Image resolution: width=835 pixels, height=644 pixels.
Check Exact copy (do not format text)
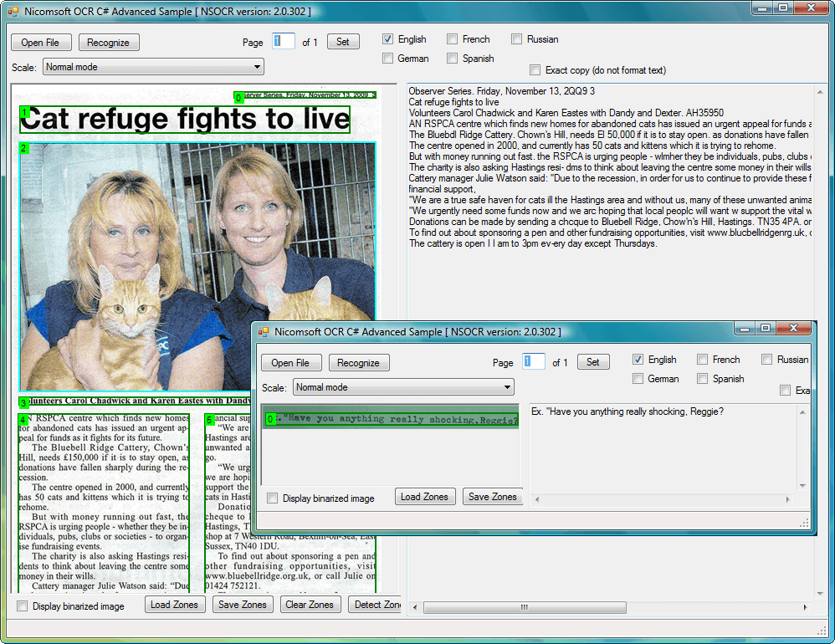click(535, 69)
